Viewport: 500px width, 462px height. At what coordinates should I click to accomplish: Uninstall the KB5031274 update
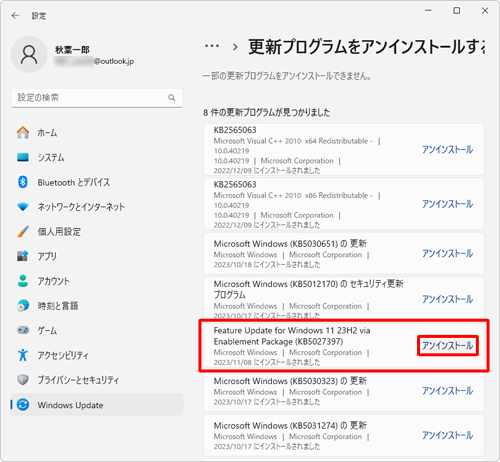click(447, 435)
